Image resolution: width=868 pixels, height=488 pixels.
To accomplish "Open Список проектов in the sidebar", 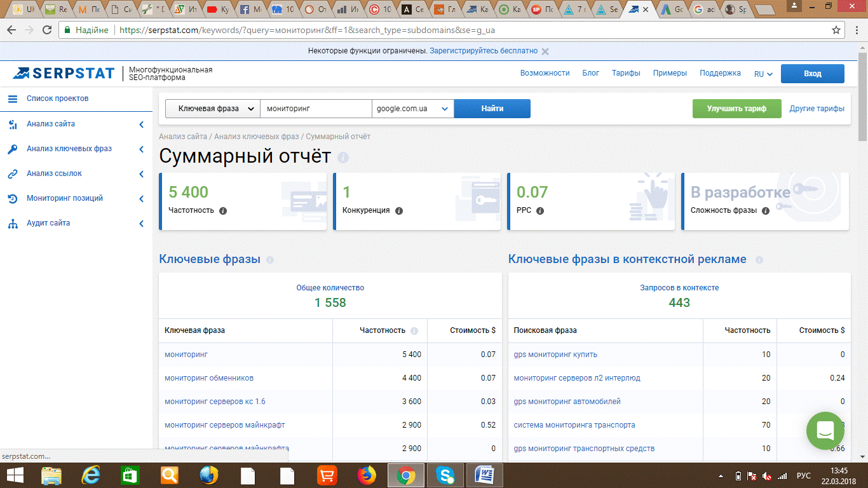I will click(58, 98).
